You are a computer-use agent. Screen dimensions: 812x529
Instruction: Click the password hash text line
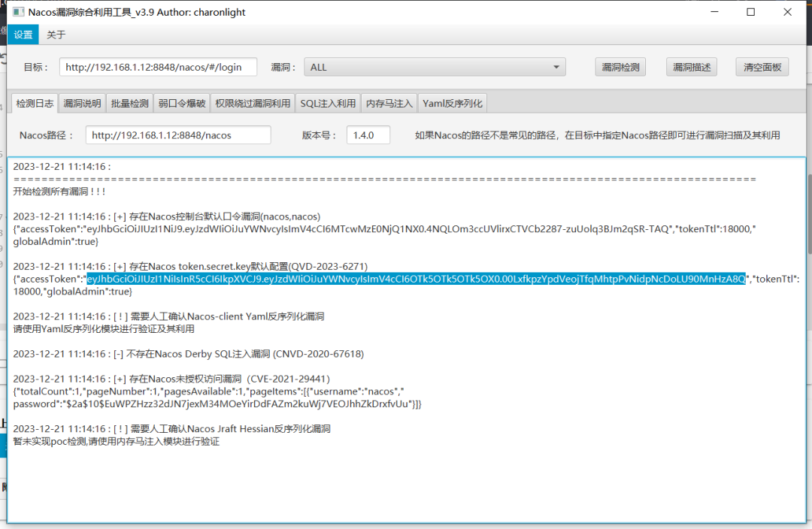tap(217, 404)
